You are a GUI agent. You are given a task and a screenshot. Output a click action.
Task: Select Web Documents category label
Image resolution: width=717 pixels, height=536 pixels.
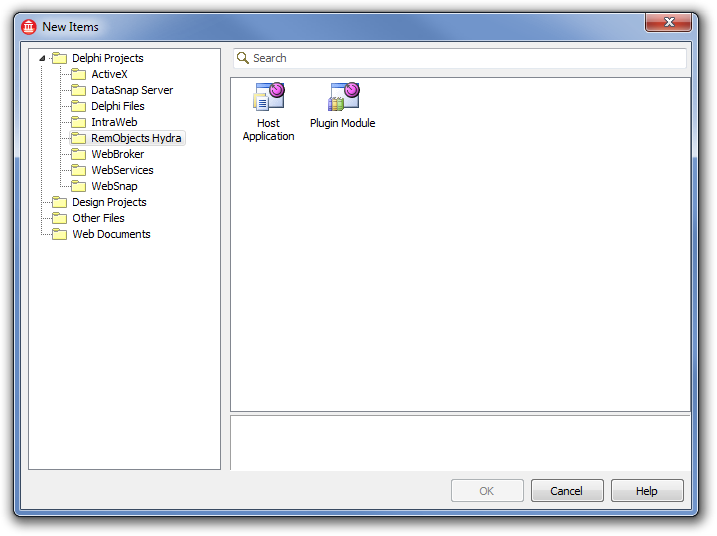pyautogui.click(x=112, y=234)
